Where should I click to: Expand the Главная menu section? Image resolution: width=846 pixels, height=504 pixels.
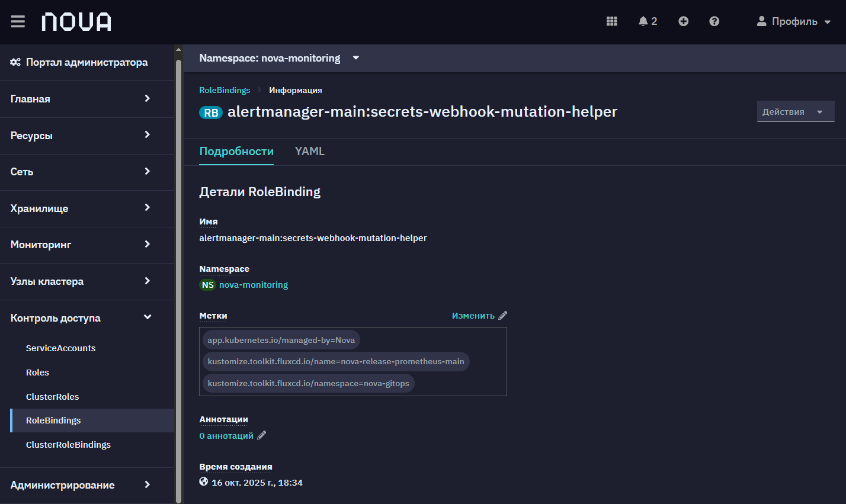87,99
